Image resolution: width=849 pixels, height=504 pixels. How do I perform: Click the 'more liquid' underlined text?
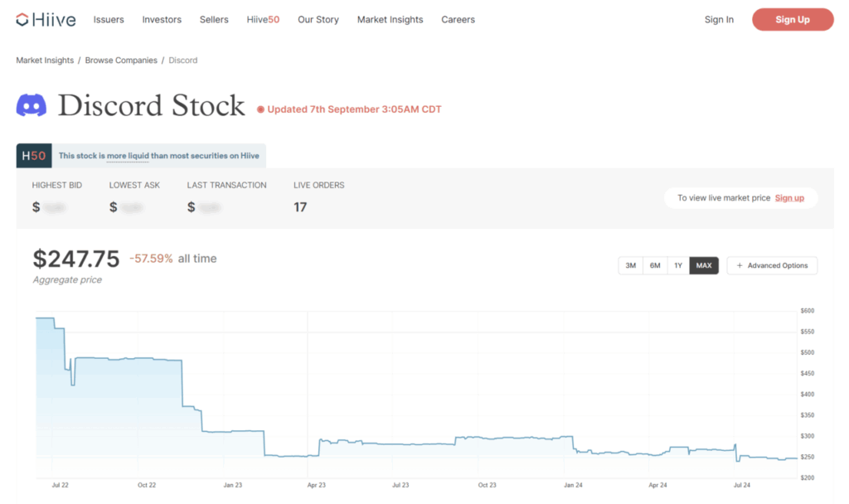pyautogui.click(x=128, y=156)
